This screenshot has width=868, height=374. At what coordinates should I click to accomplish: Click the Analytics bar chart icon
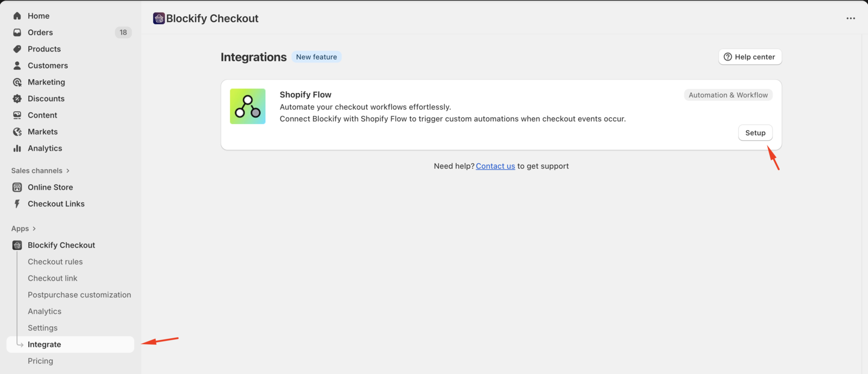point(17,149)
